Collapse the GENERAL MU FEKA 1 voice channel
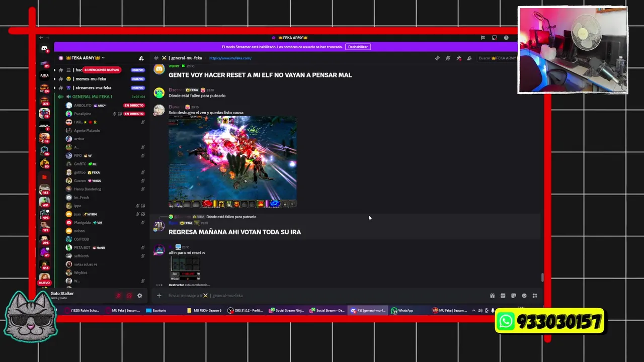Viewport: 644px width, 362px height. pyautogui.click(x=92, y=97)
